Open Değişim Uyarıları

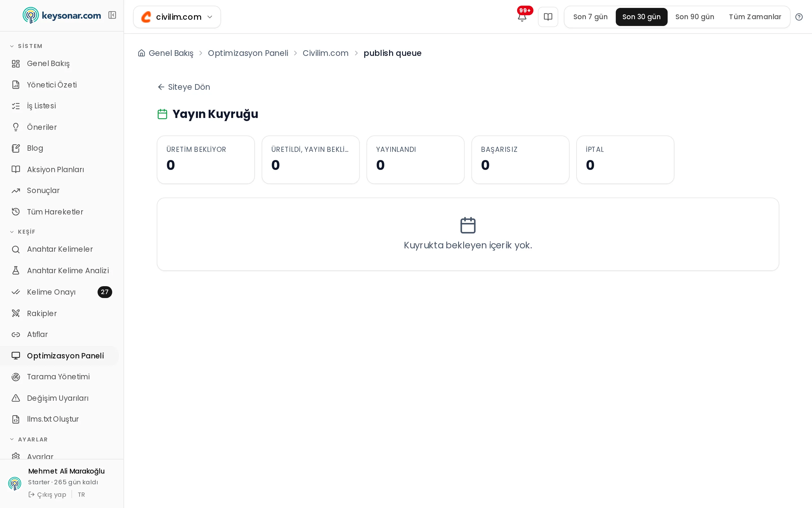click(59, 398)
